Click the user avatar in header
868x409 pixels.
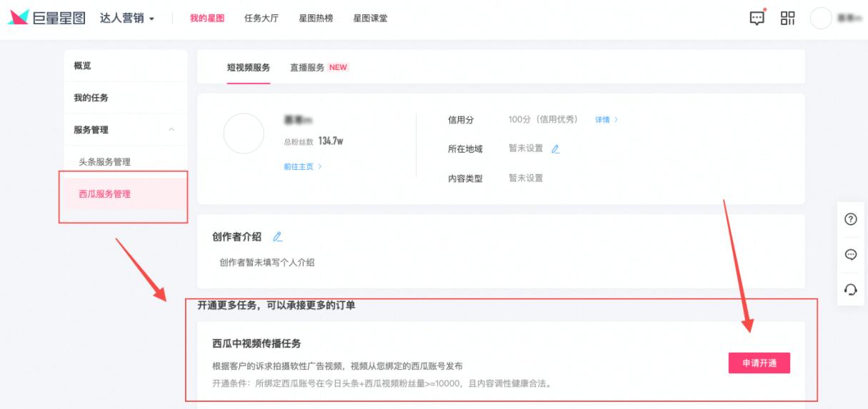821,19
